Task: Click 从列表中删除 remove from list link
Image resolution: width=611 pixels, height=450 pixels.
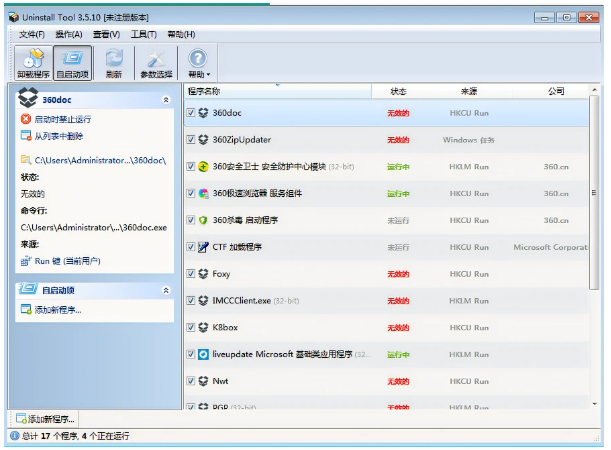Action: pos(58,136)
